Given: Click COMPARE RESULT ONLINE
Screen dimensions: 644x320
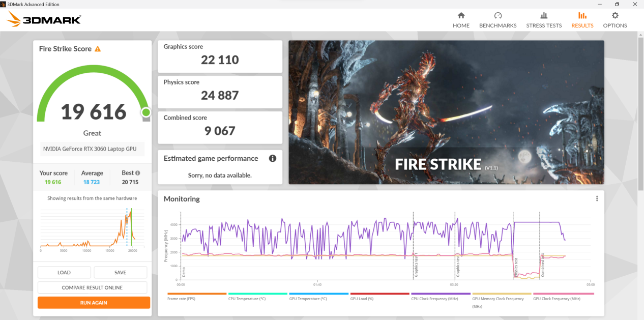Looking at the screenshot, I should click(92, 287).
